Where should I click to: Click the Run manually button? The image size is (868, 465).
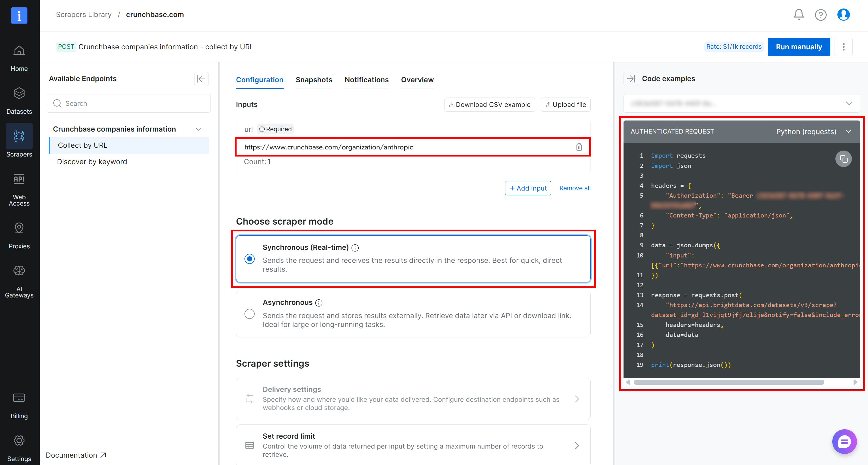pos(799,47)
